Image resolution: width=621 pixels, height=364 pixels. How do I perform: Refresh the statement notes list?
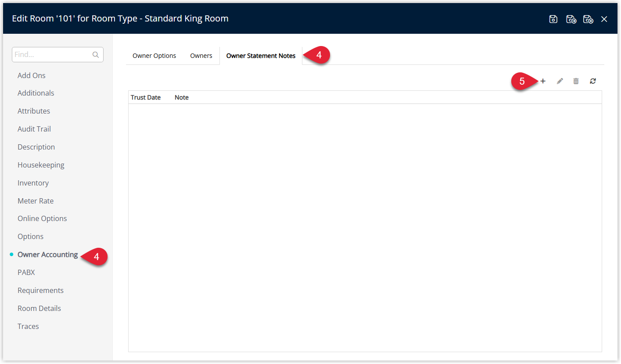[x=593, y=81]
